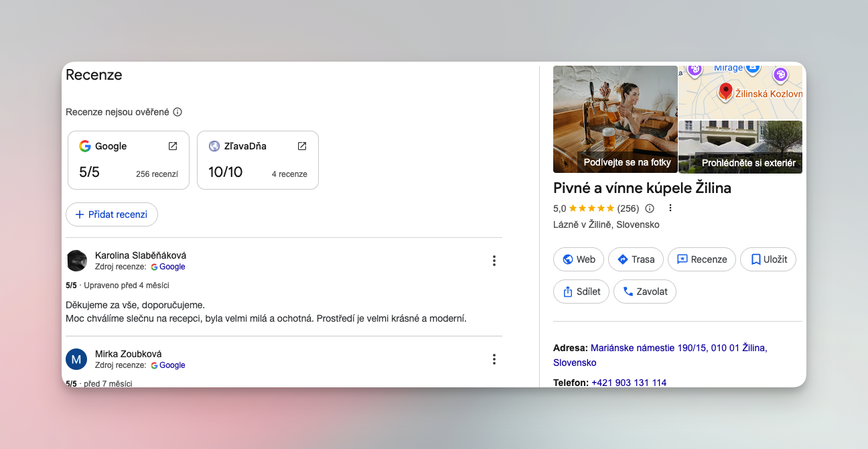Viewport: 868px width, 449px height.
Task: Open ZľavaDňa reviews external link icon
Action: 302,146
